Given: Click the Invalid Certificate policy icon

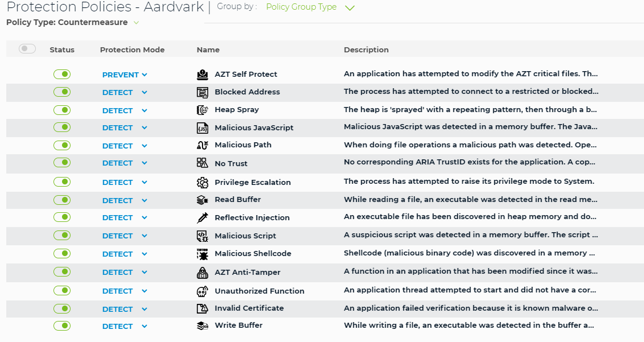Looking at the screenshot, I should pyautogui.click(x=203, y=308).
